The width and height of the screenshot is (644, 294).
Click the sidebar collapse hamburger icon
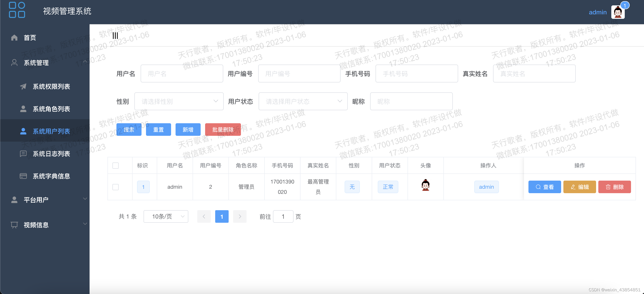click(115, 36)
